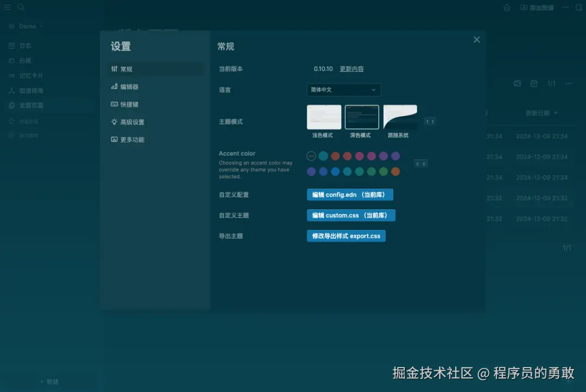Open All Pages (全部页面) list

[x=30, y=106]
